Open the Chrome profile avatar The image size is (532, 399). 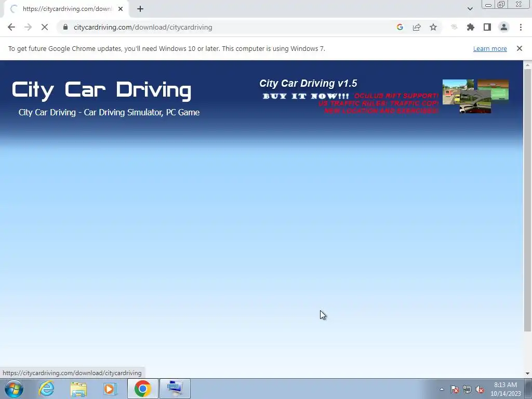pyautogui.click(x=504, y=27)
